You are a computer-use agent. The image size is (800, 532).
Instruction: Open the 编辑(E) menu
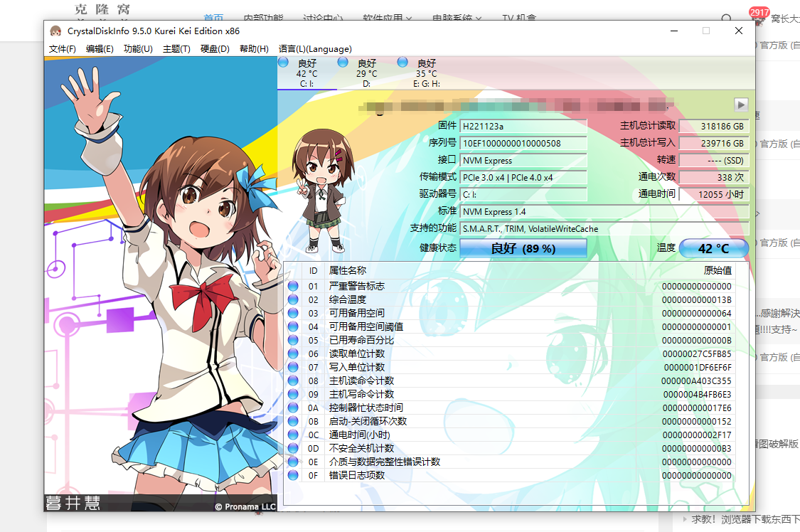(100, 49)
